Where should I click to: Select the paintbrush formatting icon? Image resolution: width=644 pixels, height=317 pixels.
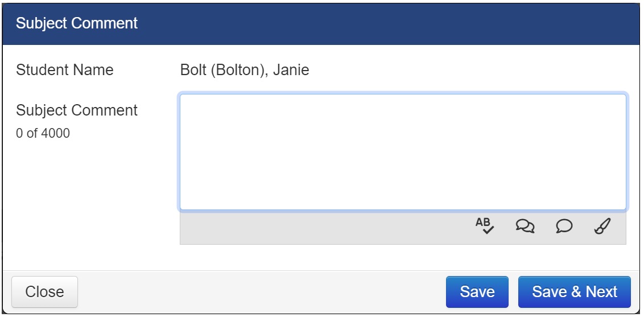602,227
